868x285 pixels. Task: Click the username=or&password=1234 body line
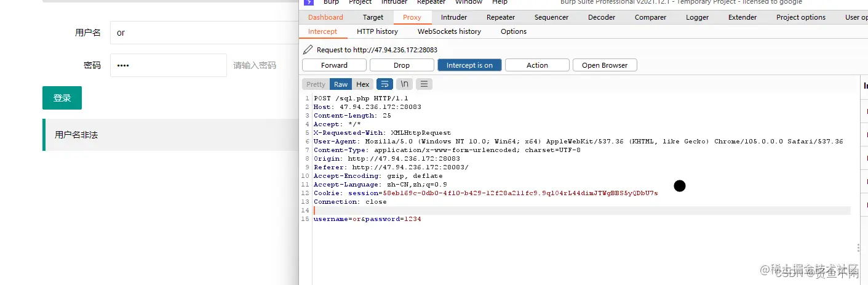367,219
